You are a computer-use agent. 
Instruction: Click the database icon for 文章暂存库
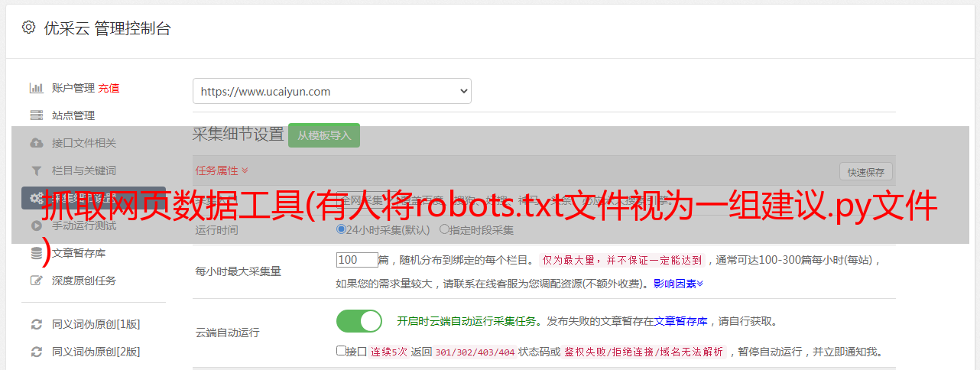pos(36,253)
